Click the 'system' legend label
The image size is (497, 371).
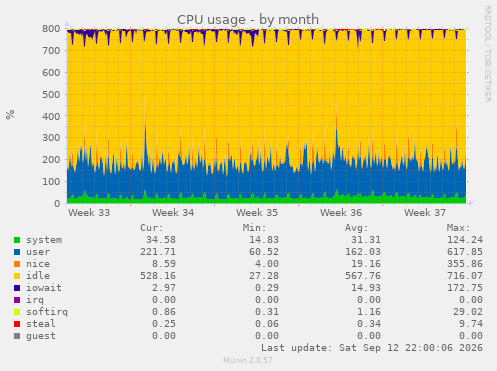[x=44, y=240]
